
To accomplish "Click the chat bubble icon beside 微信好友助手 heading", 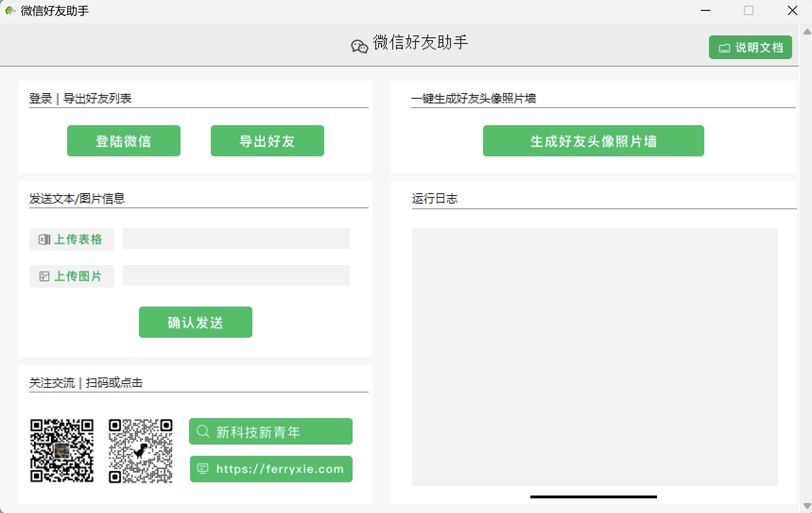I will click(x=359, y=46).
